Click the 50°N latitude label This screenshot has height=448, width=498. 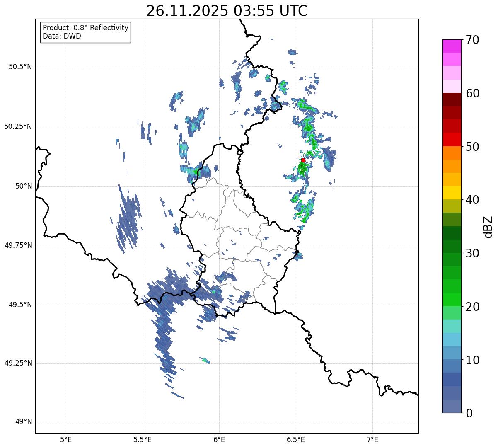point(24,186)
